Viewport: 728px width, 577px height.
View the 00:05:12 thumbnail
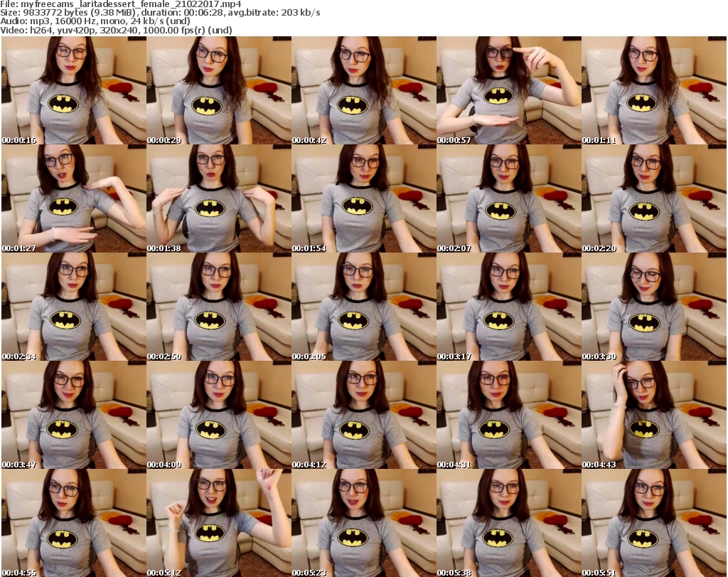click(219, 523)
